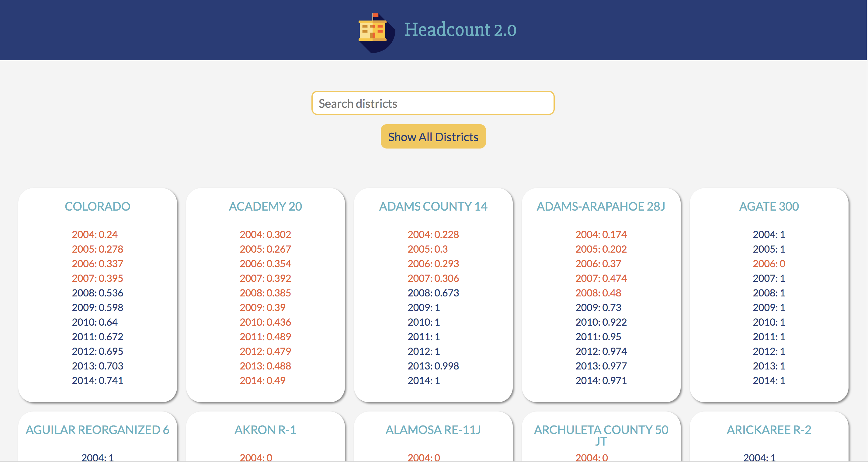Viewport: 868px width, 462px height.
Task: Click '2009: 1' in ADAMS COUNTY 14
Action: (x=424, y=308)
